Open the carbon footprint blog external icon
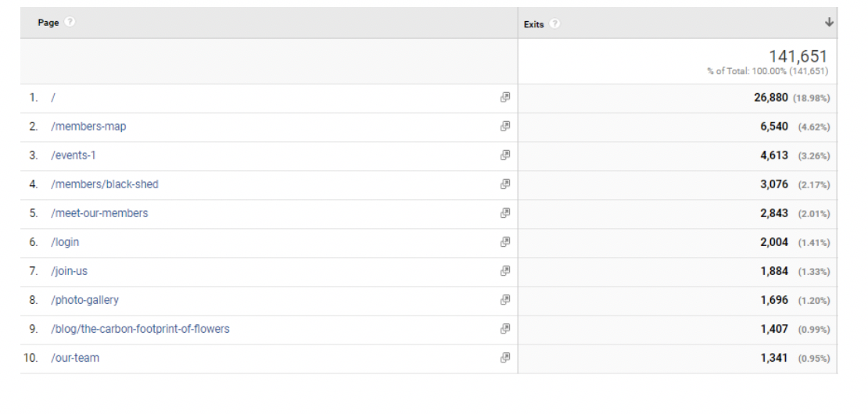The height and width of the screenshot is (414, 868). tap(505, 329)
